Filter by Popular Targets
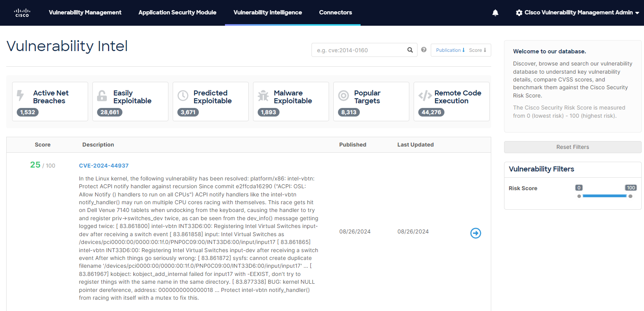The width and height of the screenshot is (644, 311). coord(371,101)
